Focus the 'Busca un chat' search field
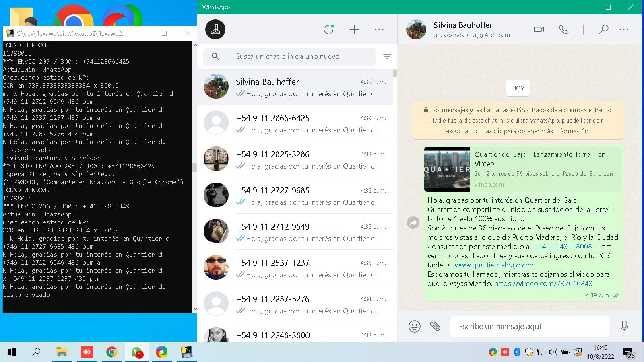Screen dimensions: 644x362 [290, 56]
